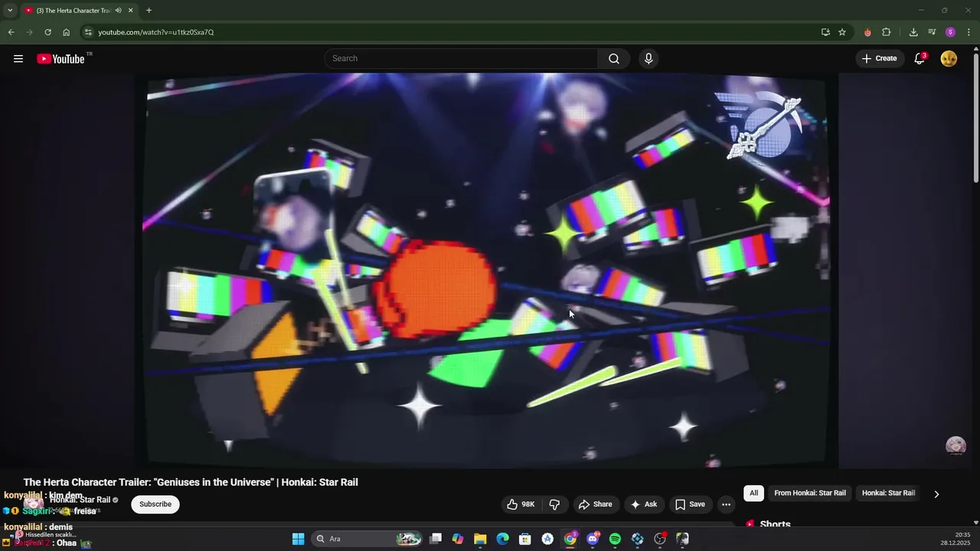The image size is (980, 551).
Task: Open File Explorer from taskbar
Action: (x=480, y=539)
